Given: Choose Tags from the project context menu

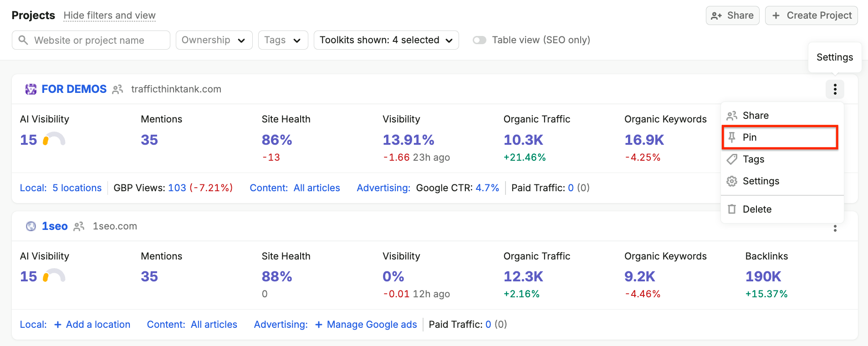Looking at the screenshot, I should (782, 159).
